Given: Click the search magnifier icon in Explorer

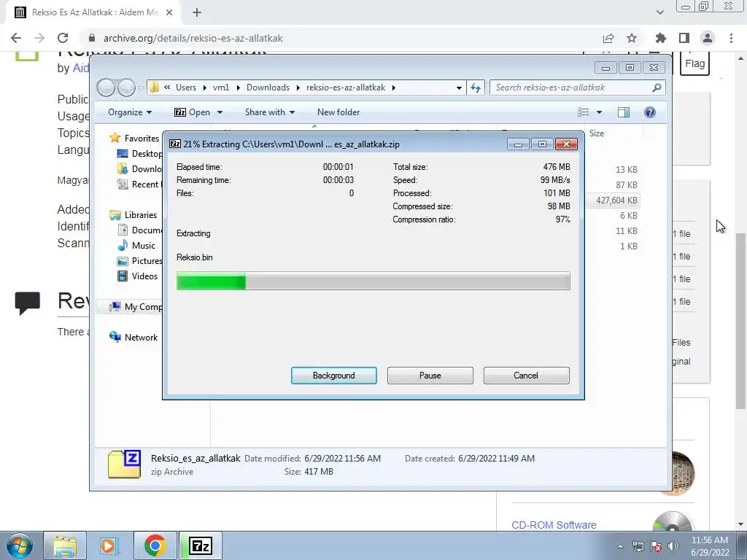Looking at the screenshot, I should [x=657, y=87].
